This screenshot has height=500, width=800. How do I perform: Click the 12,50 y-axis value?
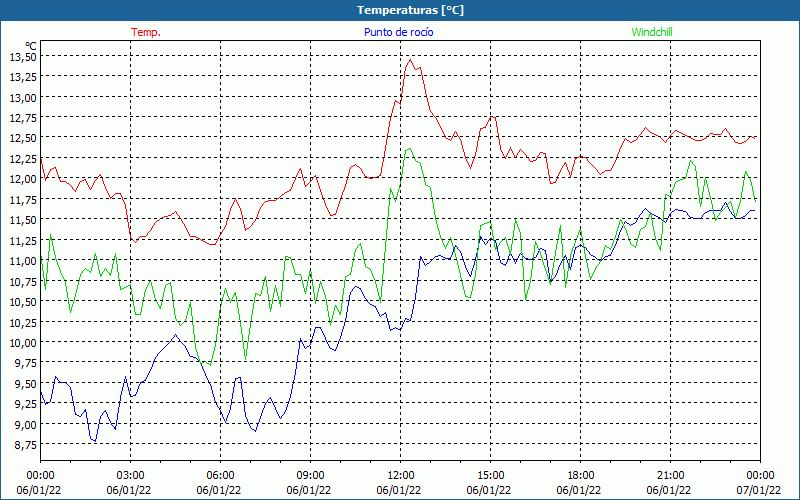coord(23,138)
